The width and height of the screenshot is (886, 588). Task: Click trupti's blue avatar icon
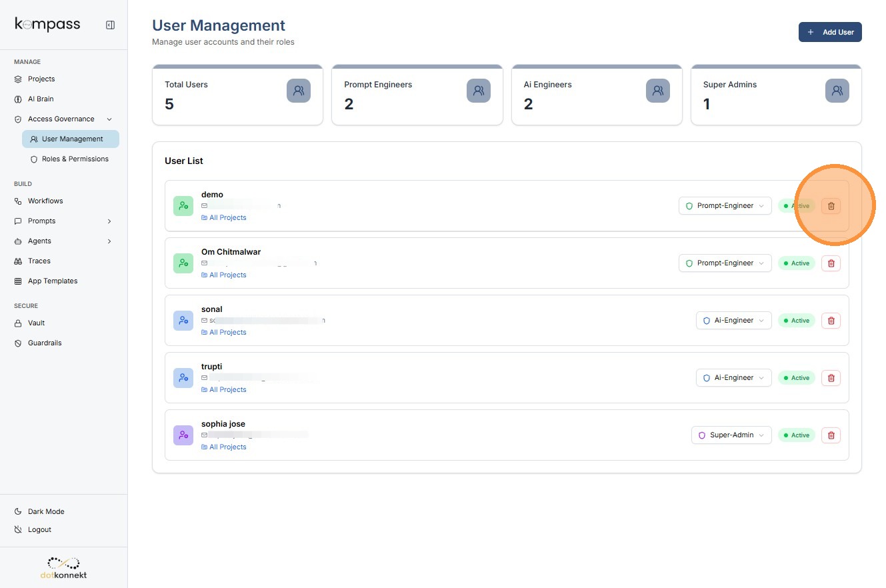[183, 378]
